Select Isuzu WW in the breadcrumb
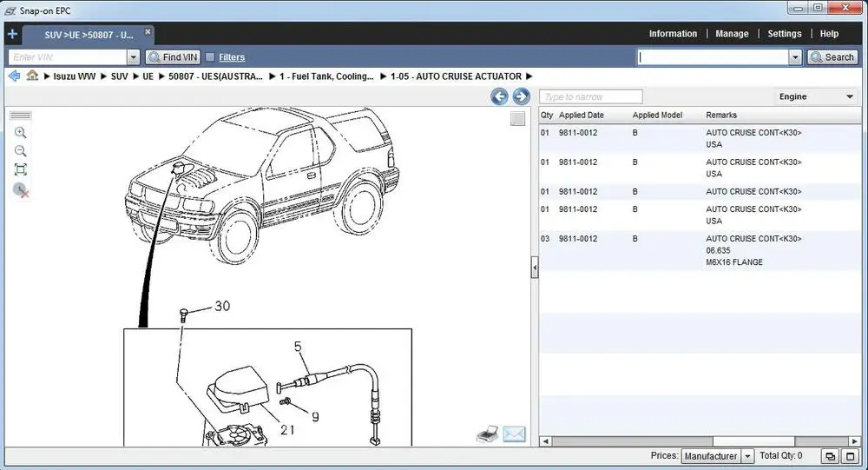The height and width of the screenshot is (470, 868). [74, 76]
